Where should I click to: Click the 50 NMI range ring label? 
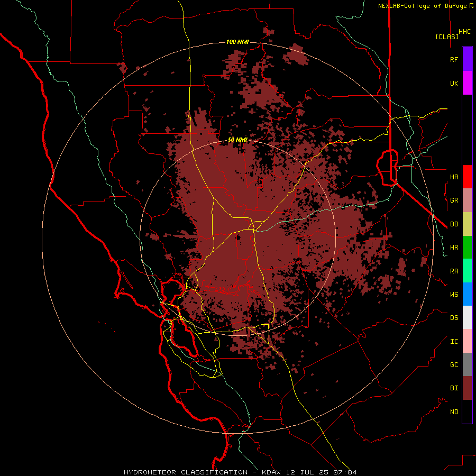[x=237, y=140]
